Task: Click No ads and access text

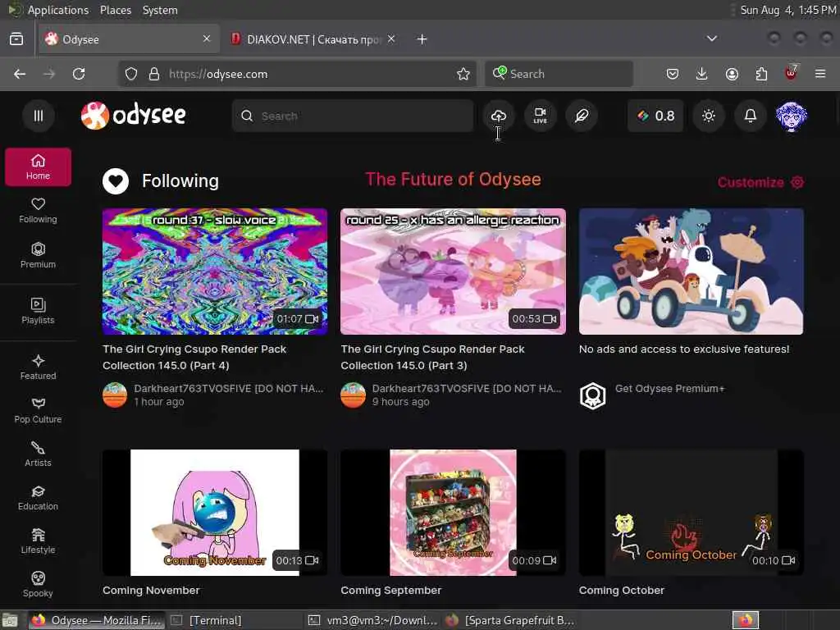Action: click(684, 349)
